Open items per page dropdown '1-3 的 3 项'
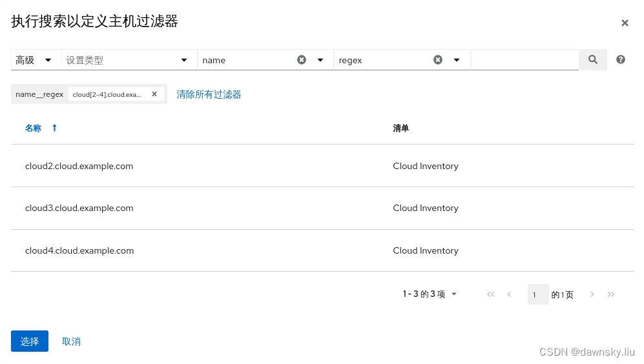644x364 pixels. click(x=430, y=294)
